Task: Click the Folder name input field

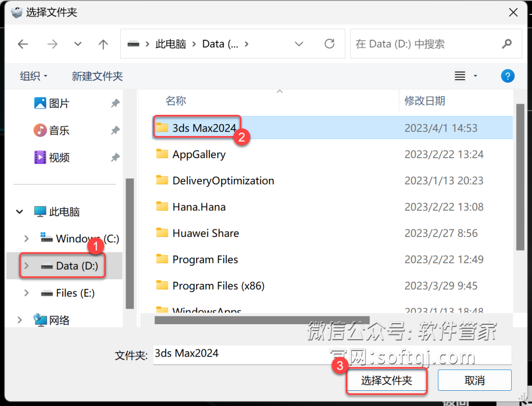Action: point(330,354)
